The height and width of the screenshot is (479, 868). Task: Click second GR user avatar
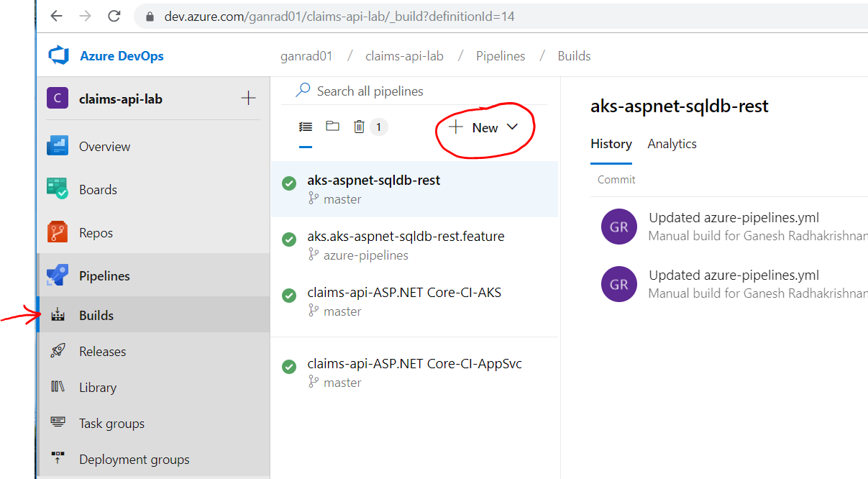pyautogui.click(x=619, y=284)
